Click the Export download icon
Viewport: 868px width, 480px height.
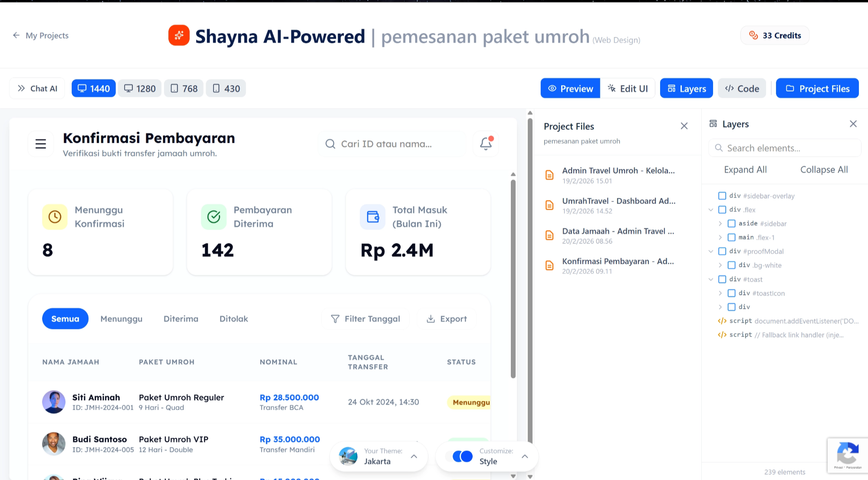click(431, 319)
